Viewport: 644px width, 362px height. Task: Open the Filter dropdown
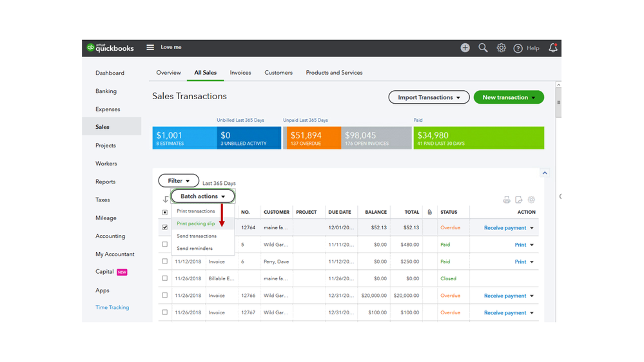coord(179,180)
